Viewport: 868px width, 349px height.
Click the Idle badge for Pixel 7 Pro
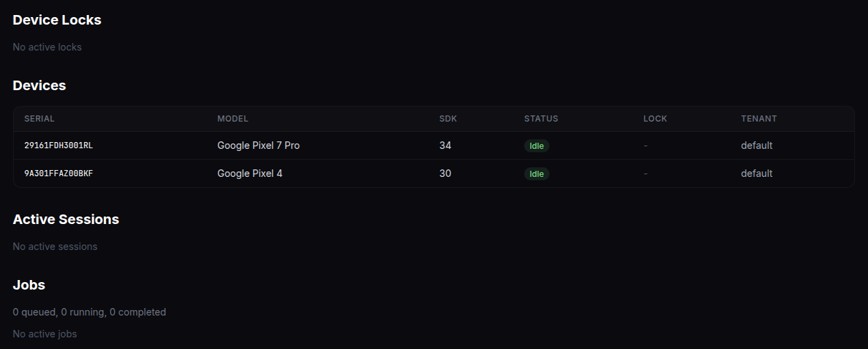537,146
